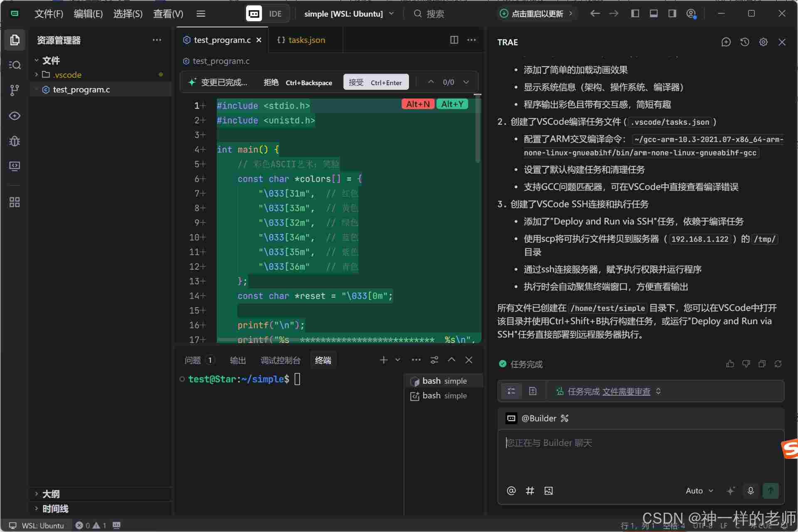Image resolution: width=798 pixels, height=532 pixels.
Task: Open the Source Control sidebar icon
Action: pos(15,90)
